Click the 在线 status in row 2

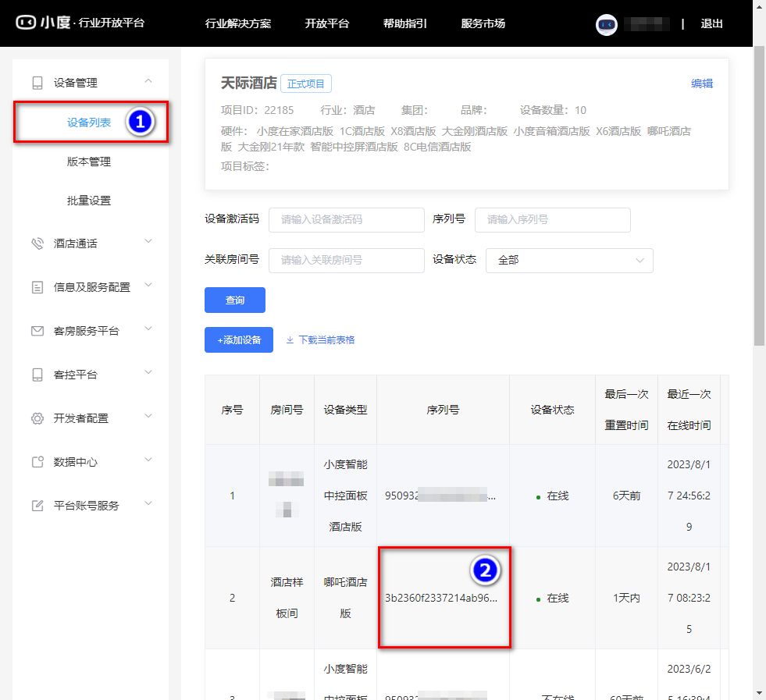tap(553, 598)
